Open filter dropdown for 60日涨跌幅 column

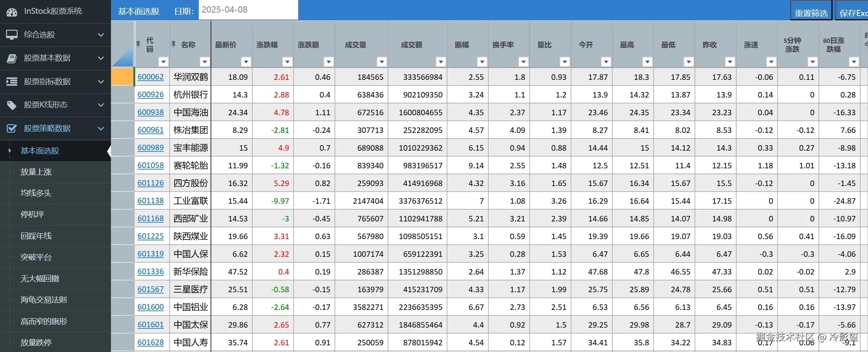tap(854, 62)
